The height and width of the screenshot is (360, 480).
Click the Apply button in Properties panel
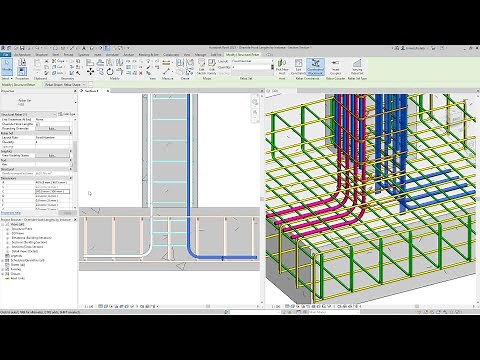(67, 213)
